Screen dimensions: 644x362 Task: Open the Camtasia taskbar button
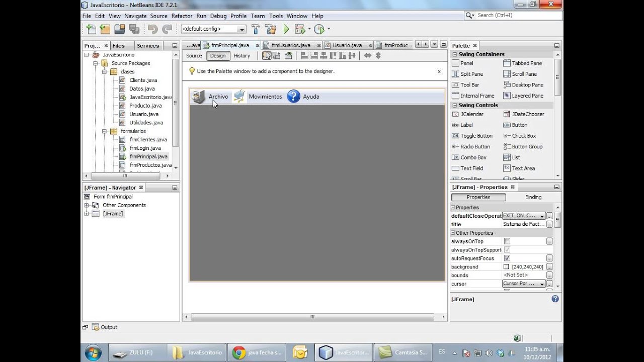click(x=403, y=352)
